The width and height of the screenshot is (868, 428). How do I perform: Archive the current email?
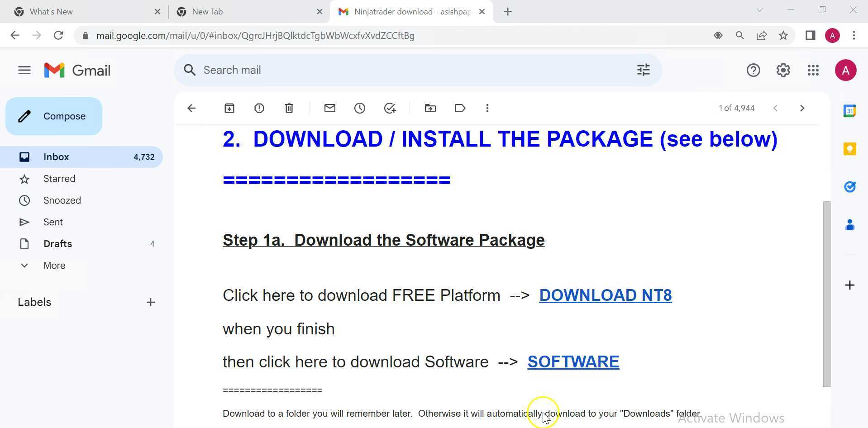(x=229, y=108)
